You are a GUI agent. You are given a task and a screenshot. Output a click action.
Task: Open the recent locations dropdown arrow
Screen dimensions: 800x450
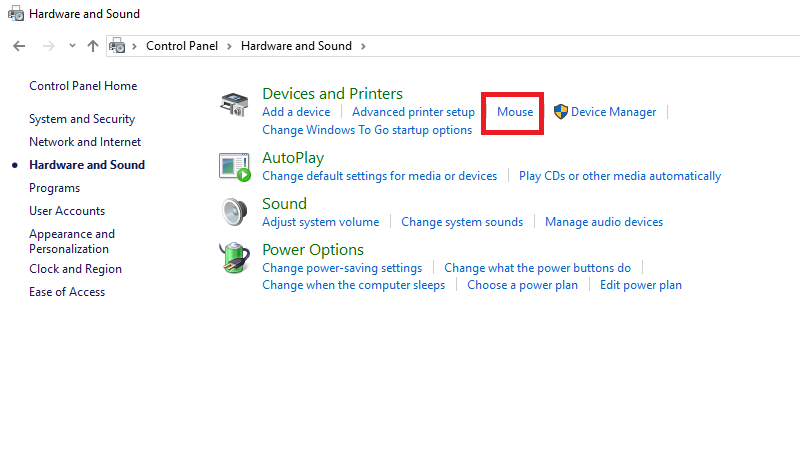tap(72, 46)
